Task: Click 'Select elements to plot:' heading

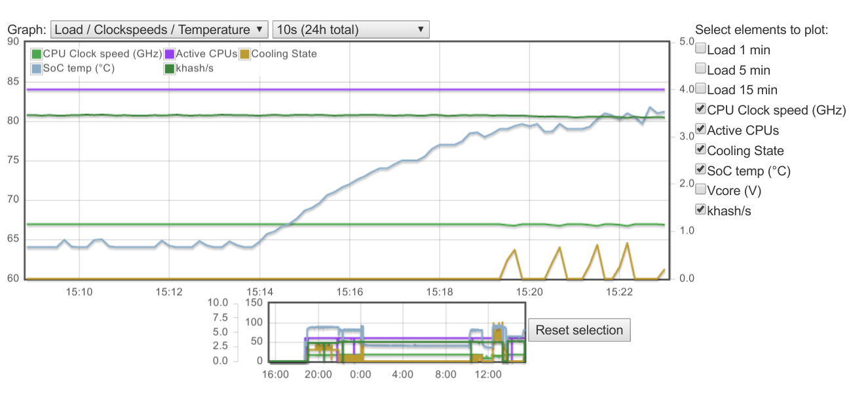Action: (x=761, y=29)
